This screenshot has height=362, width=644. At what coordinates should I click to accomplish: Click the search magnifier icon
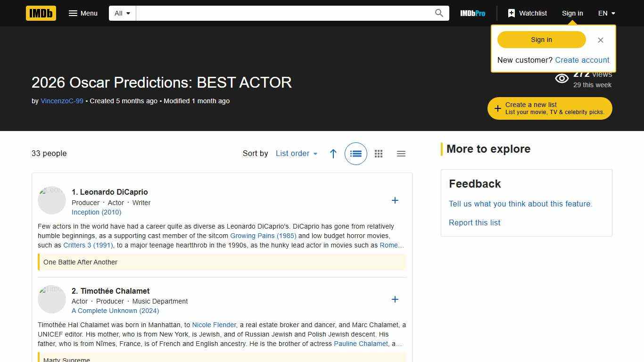[x=438, y=13]
